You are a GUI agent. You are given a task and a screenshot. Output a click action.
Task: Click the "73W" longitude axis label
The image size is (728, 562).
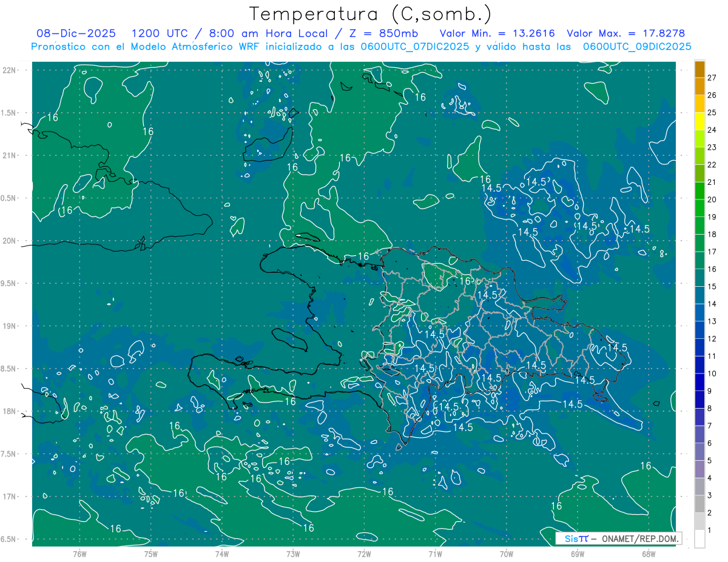[293, 554]
